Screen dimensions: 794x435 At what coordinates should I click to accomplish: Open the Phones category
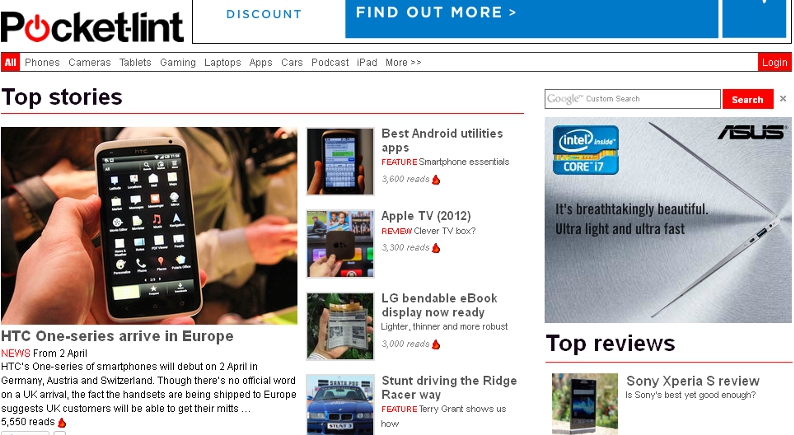42,62
